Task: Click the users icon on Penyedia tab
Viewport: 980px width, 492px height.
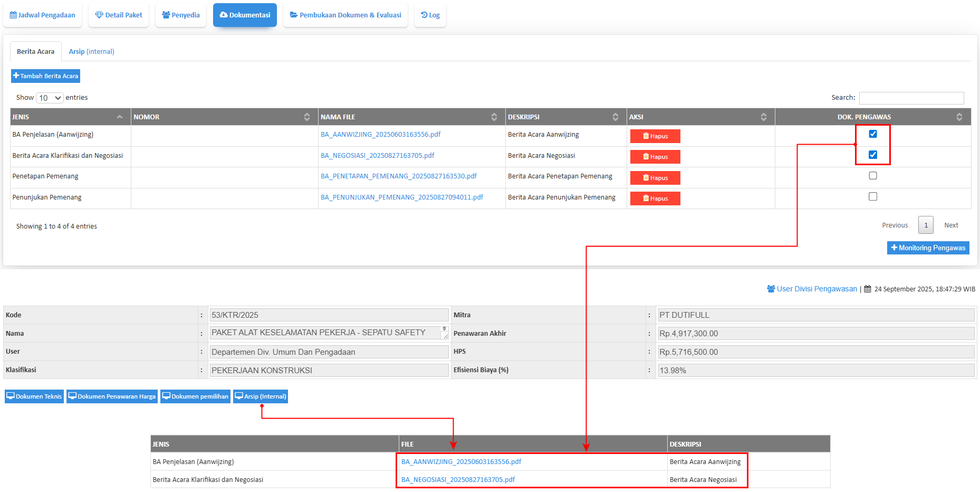Action: [x=166, y=15]
